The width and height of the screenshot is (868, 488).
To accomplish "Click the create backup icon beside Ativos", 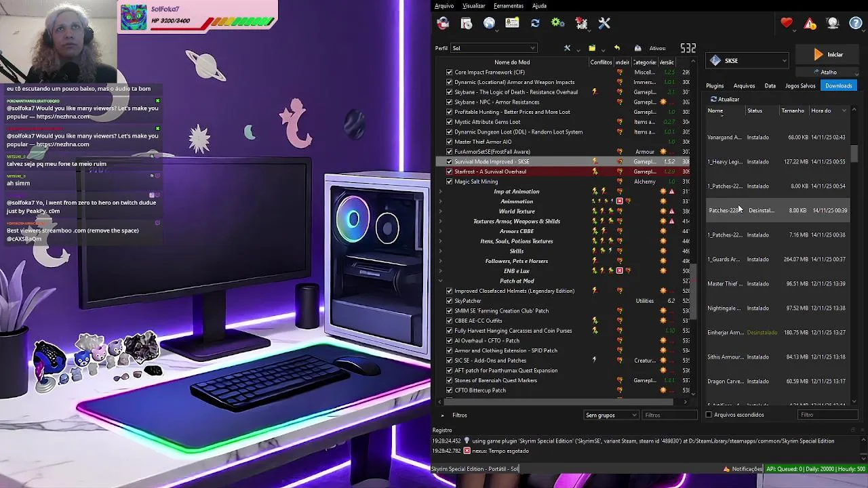I will [638, 48].
